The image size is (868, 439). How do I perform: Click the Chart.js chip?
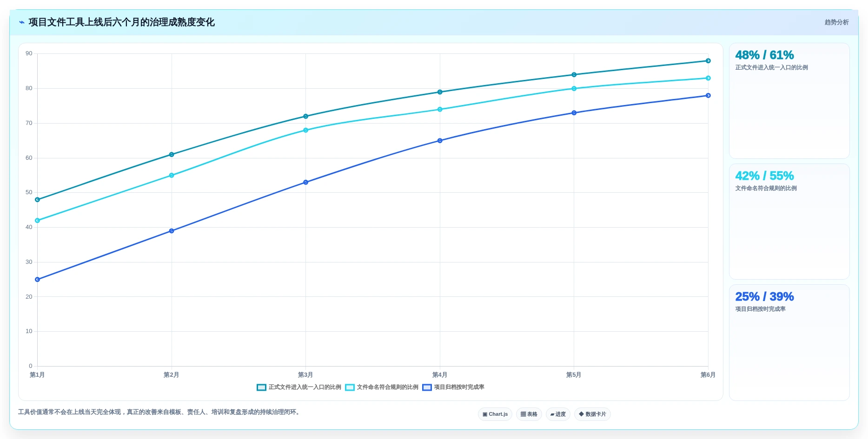[495, 414]
